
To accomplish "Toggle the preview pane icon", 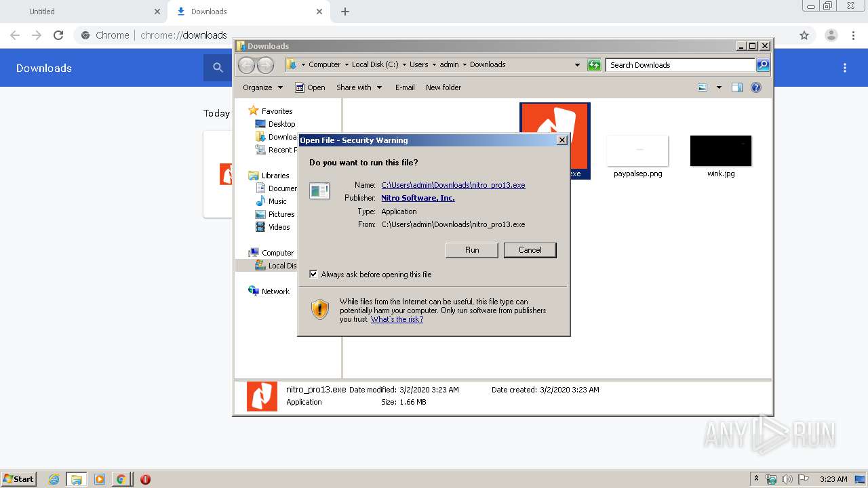I will click(x=737, y=87).
